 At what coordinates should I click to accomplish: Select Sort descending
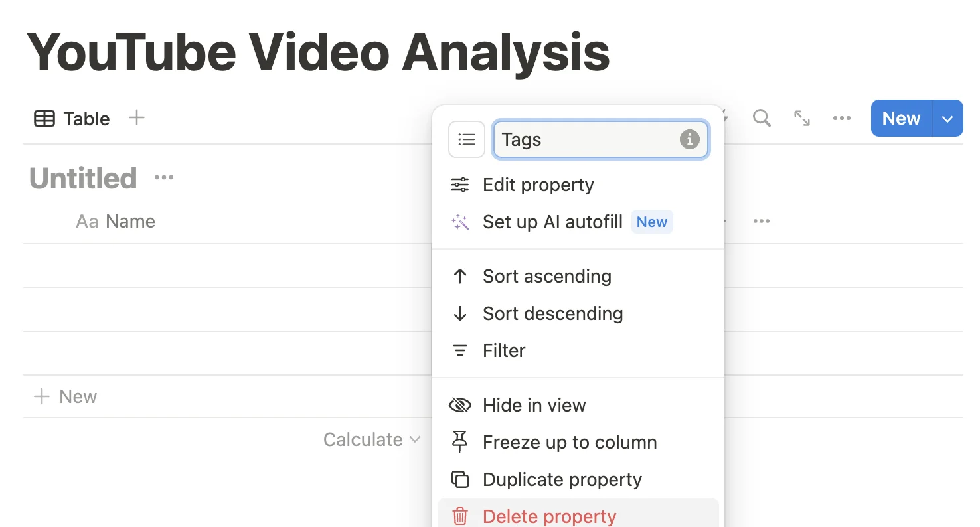[x=578, y=313]
